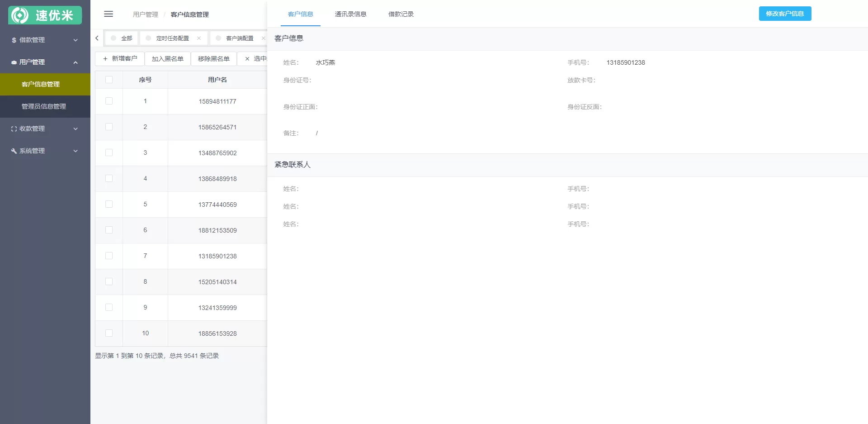Click the dollar icon beside 借款管理
Screen dimensions: 868x424
pyautogui.click(x=13, y=40)
